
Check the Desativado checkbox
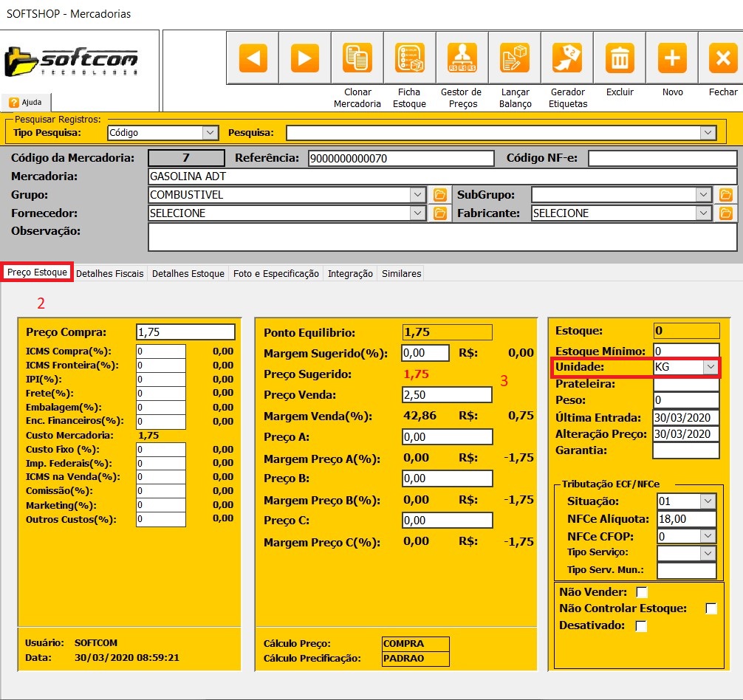click(x=642, y=626)
